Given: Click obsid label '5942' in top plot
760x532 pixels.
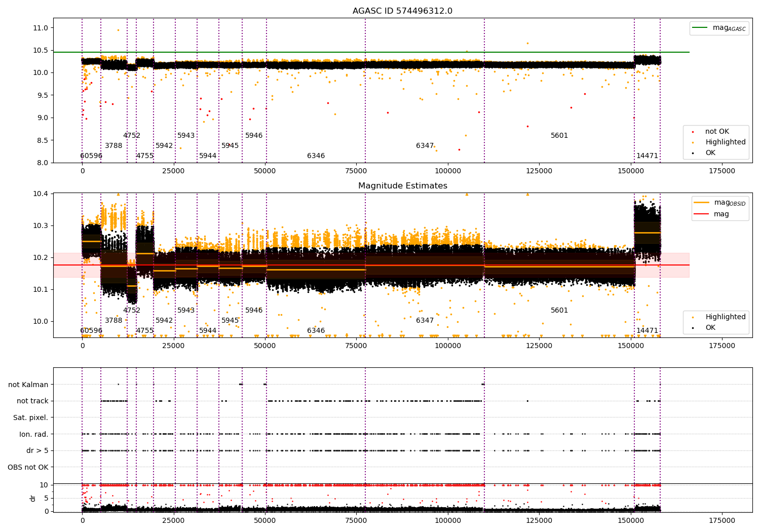Looking at the screenshot, I should 164,145.
